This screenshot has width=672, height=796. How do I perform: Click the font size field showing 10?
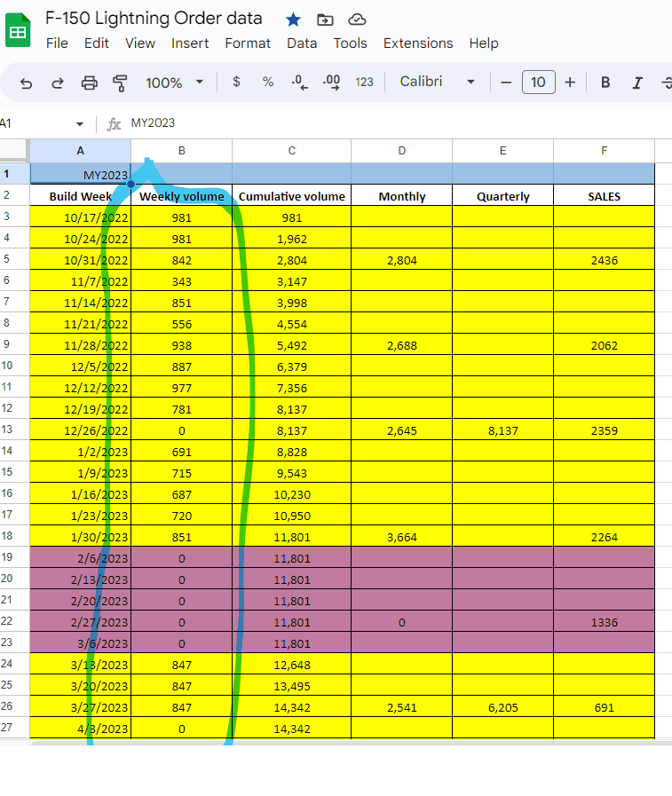tap(539, 83)
